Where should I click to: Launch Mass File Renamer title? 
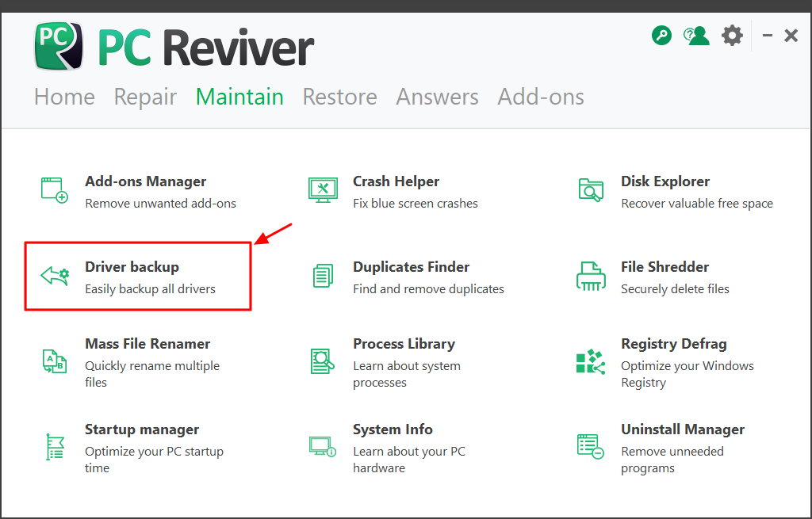pyautogui.click(x=147, y=344)
